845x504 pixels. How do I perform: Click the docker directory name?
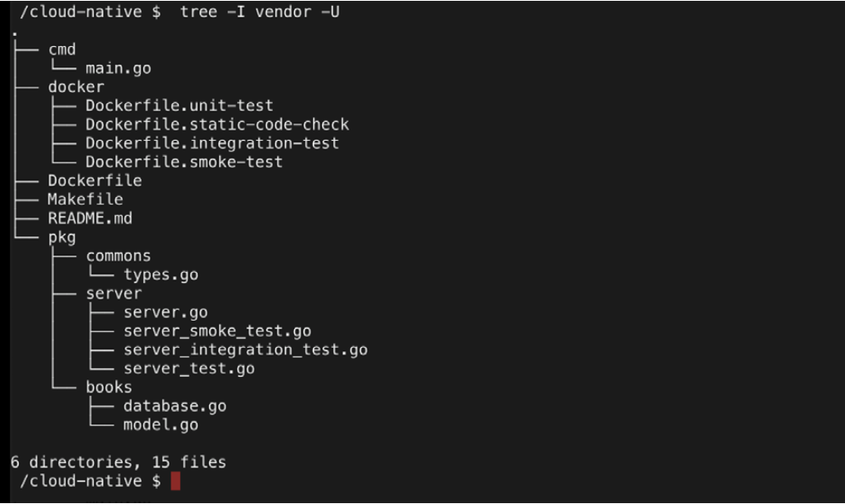coord(76,87)
